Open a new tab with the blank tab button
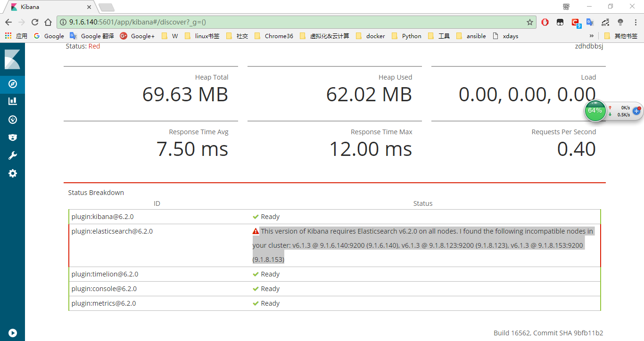644x341 pixels. tap(106, 7)
